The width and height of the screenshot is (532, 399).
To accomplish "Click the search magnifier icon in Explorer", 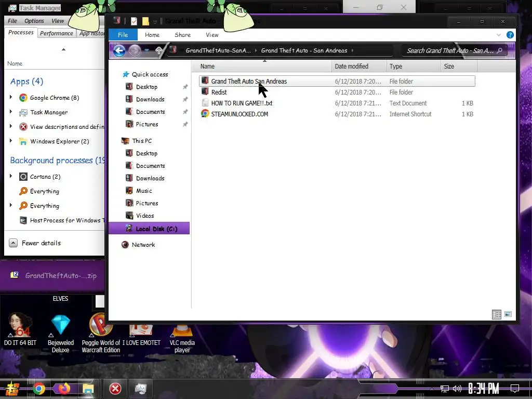I will pos(499,50).
